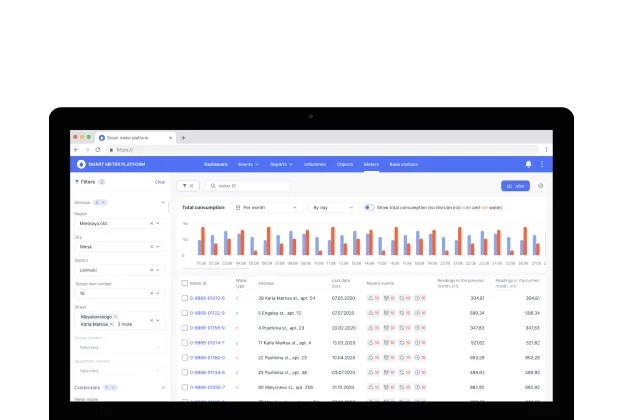Open the Per month dropdown
The height and width of the screenshot is (420, 620).
[x=265, y=207]
